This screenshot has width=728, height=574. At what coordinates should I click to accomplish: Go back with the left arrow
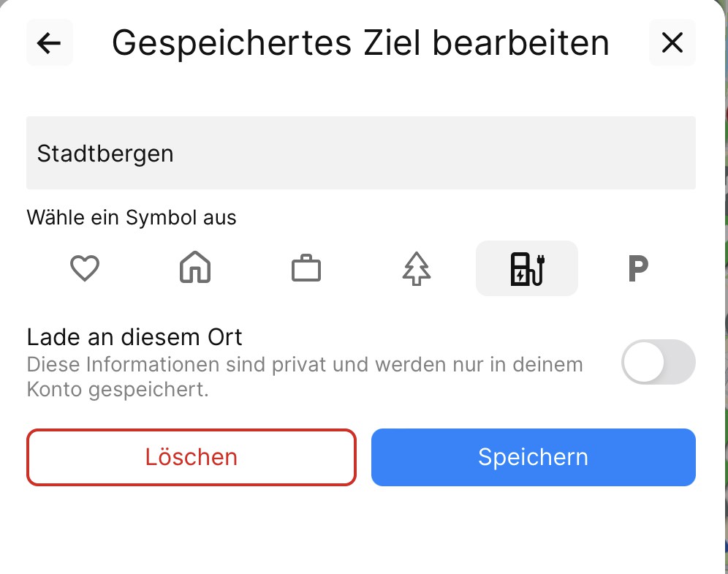49,43
